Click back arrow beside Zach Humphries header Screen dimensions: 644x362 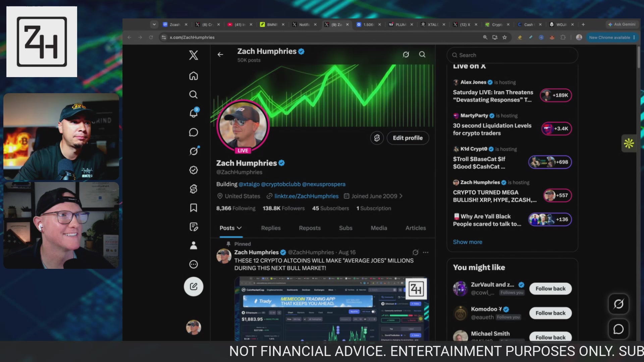220,55
